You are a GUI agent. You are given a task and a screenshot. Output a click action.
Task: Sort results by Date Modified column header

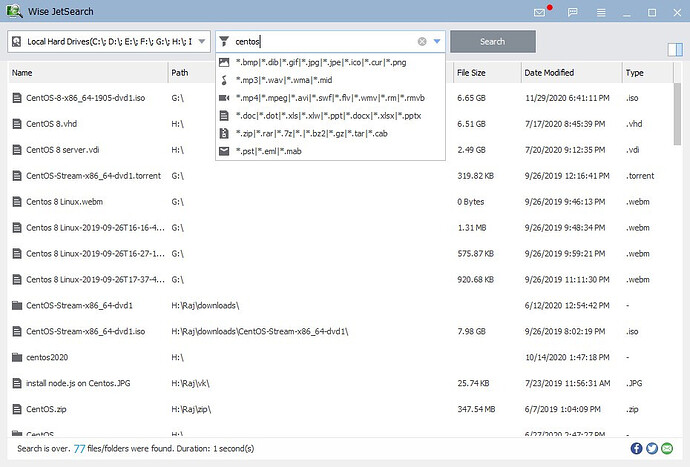571,73
